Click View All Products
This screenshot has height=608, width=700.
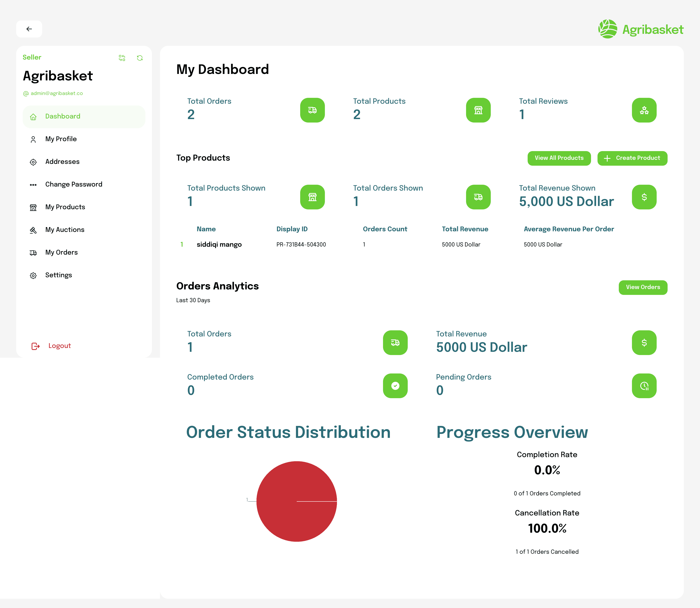tap(559, 158)
